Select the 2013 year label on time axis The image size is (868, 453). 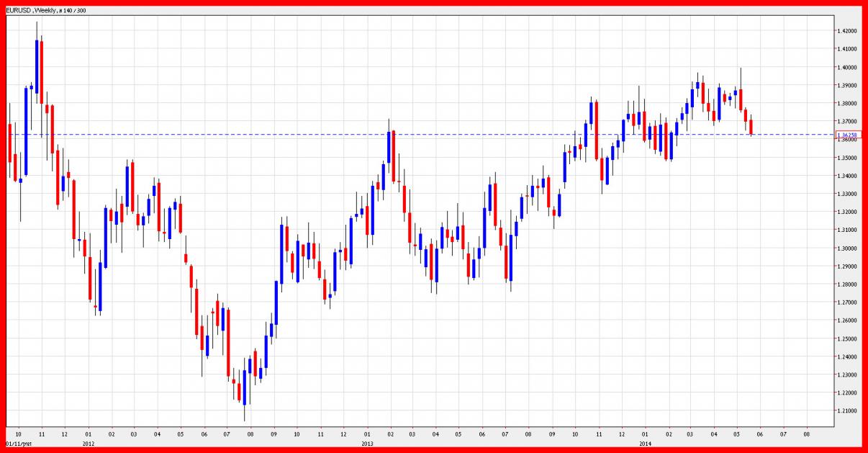coord(367,444)
